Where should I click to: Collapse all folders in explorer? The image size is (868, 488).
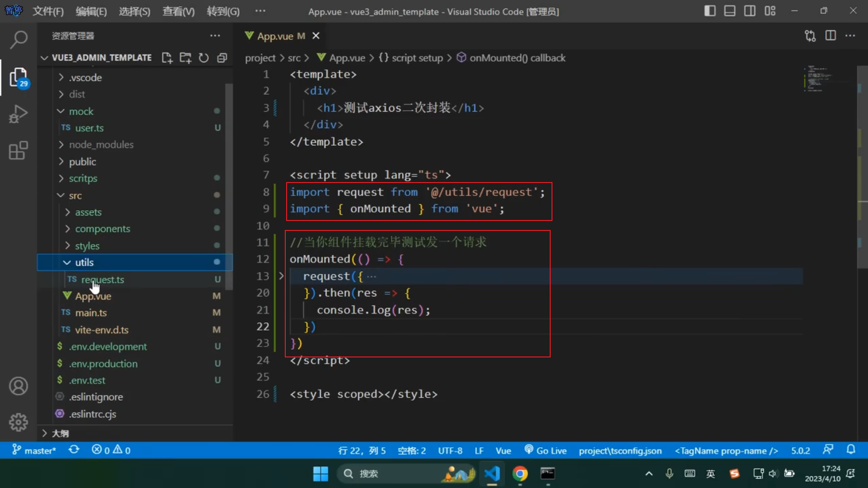pos(222,58)
